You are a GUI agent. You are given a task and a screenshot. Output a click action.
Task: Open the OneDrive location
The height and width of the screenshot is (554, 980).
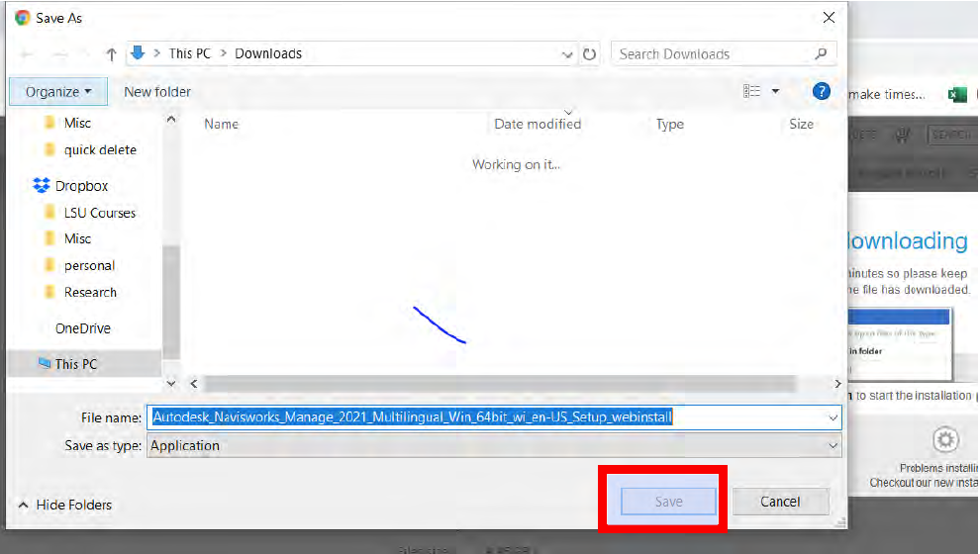pyautogui.click(x=82, y=328)
